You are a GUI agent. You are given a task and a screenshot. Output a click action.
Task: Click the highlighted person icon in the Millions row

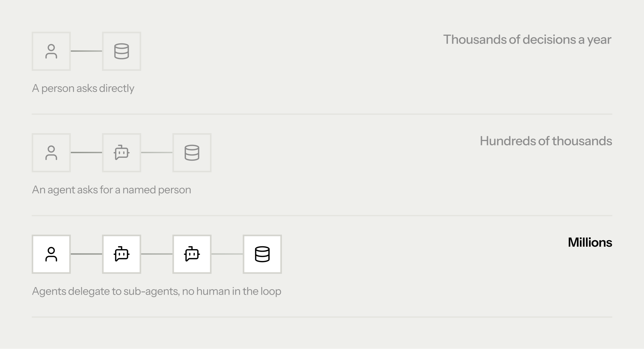[x=51, y=254]
